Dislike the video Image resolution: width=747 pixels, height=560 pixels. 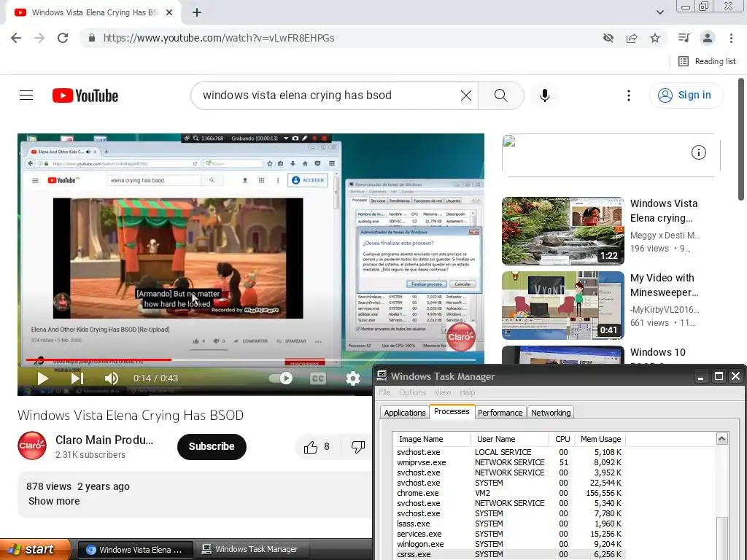pos(357,447)
